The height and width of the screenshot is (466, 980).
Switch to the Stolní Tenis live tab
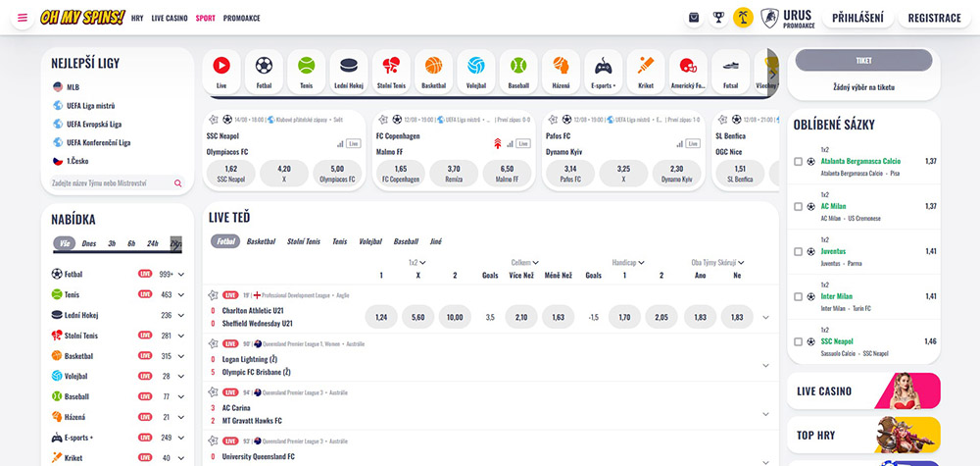[304, 241]
